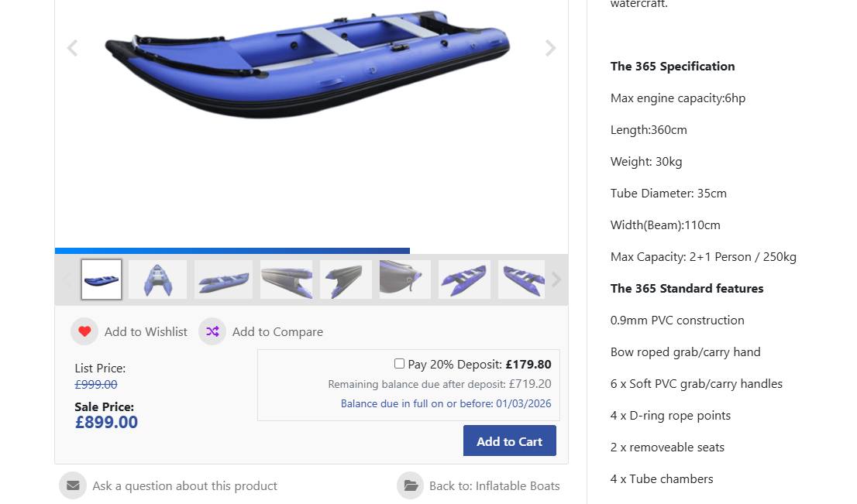Ask a question about this product
The height and width of the screenshot is (504, 857).
[x=184, y=485]
